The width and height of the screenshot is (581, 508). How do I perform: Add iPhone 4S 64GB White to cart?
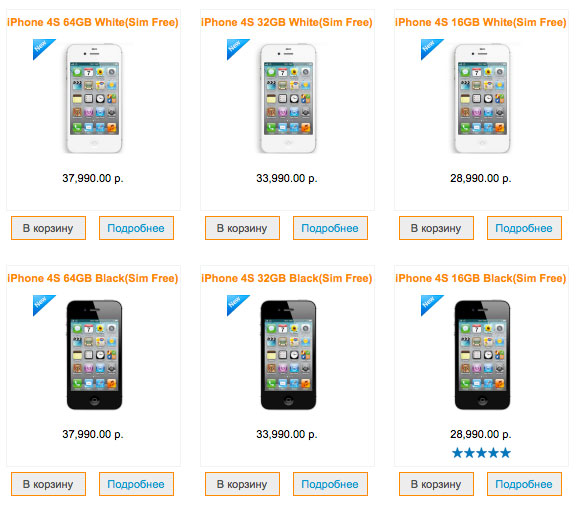click(x=48, y=228)
